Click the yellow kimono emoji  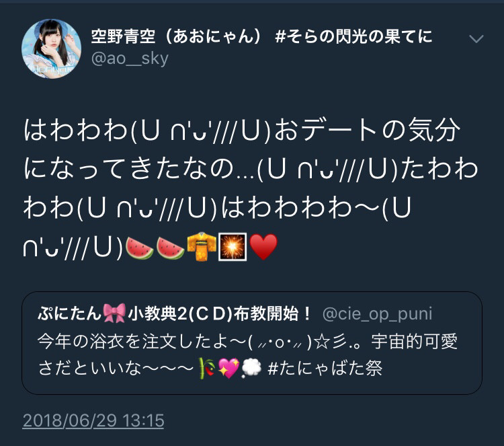tap(201, 247)
